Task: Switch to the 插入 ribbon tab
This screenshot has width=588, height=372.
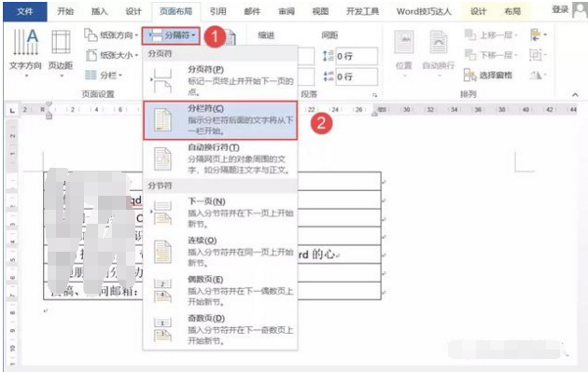Action: click(x=99, y=11)
